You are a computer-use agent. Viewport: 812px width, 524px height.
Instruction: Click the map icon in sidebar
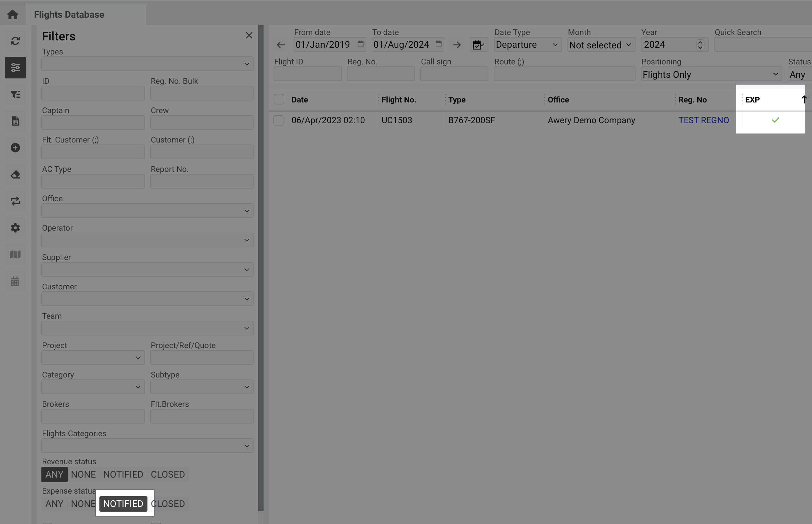click(x=15, y=255)
